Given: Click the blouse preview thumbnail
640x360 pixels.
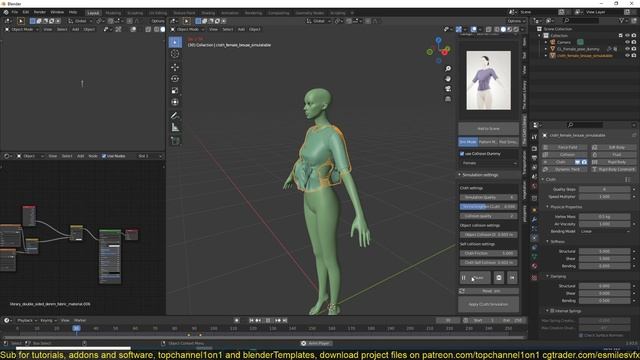Looking at the screenshot, I should coord(489,80).
